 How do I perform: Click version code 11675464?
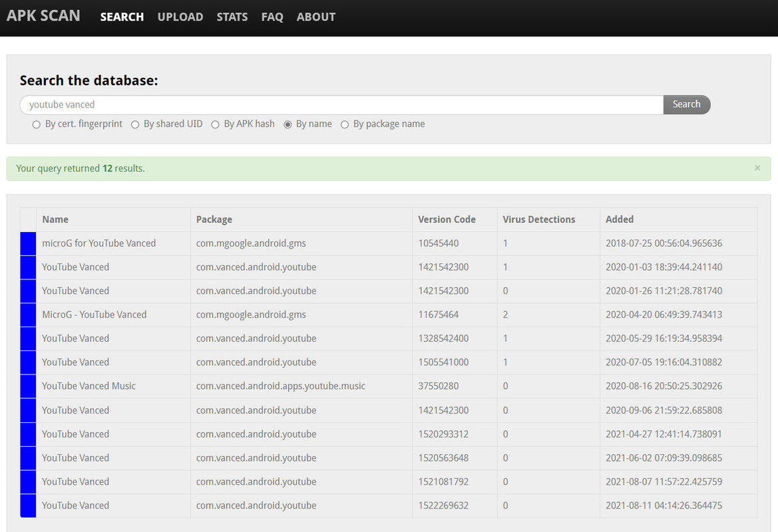pos(438,315)
